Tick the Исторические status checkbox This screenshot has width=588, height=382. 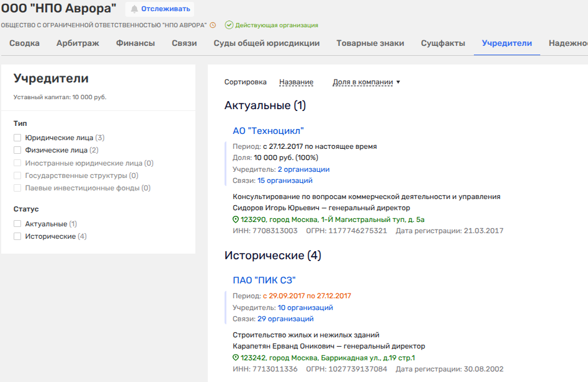pos(17,236)
